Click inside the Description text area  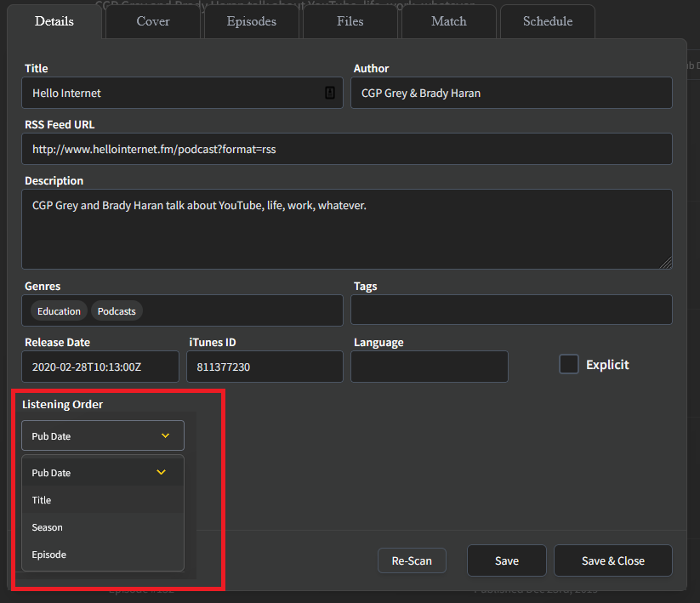pos(347,229)
